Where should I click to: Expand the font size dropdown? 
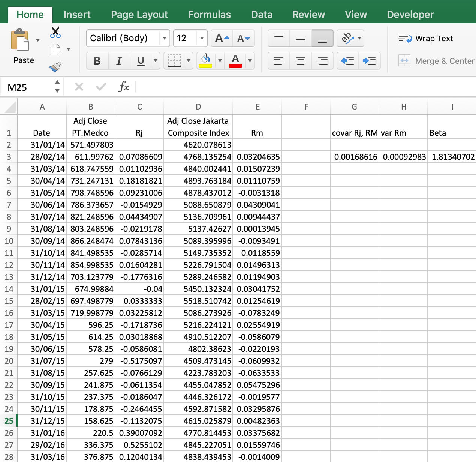coord(202,38)
